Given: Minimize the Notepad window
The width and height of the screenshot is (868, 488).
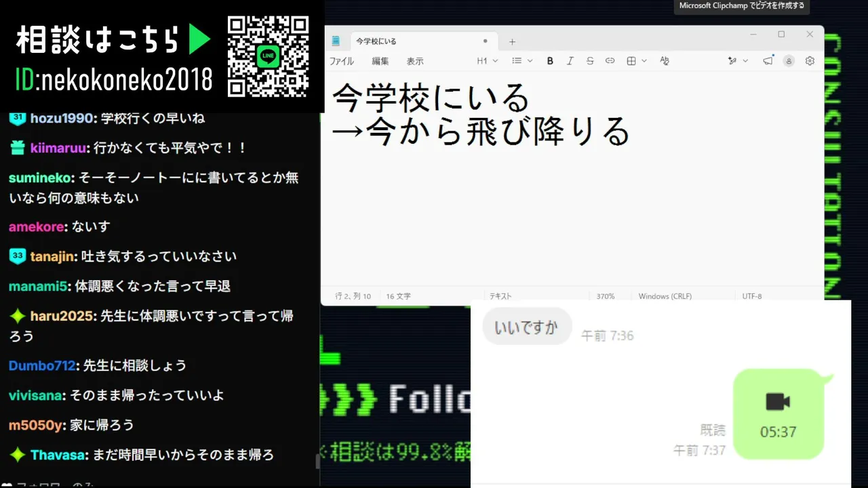Looking at the screenshot, I should coord(753,34).
